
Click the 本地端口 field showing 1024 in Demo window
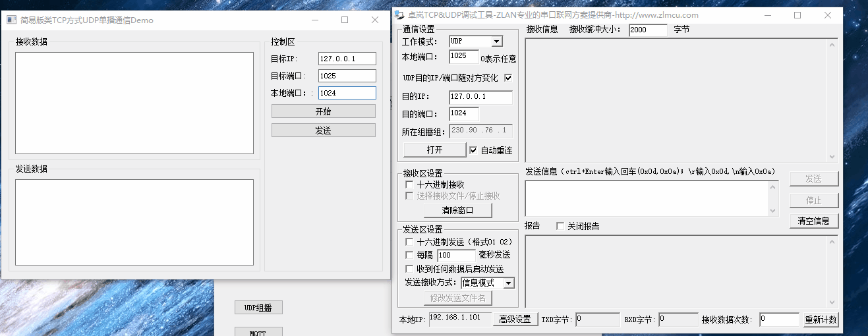[x=347, y=93]
